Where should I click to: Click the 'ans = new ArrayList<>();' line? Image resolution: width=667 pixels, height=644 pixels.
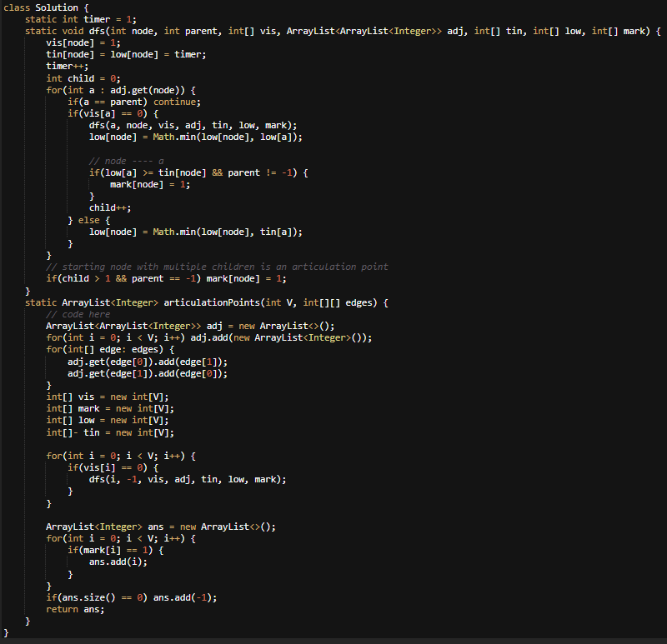161,527
